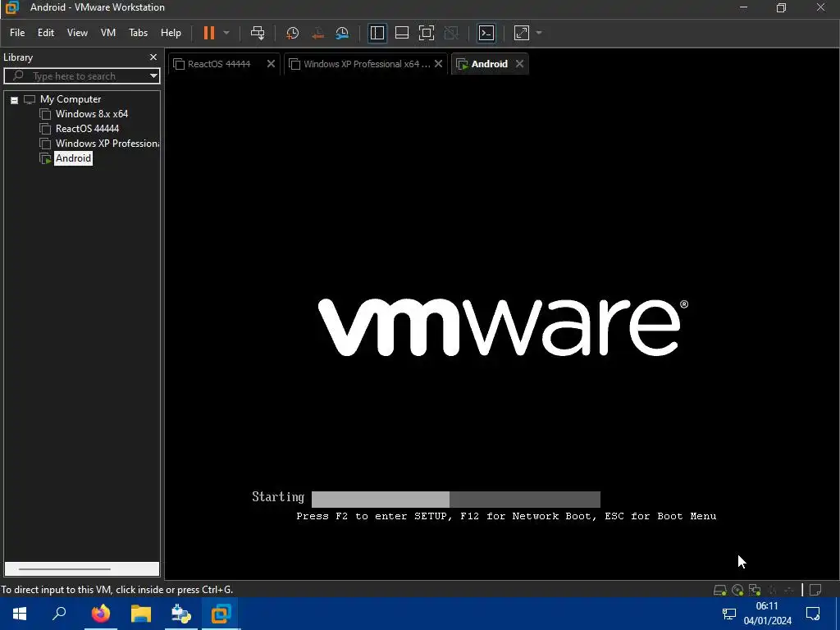Open the File menu

[17, 33]
